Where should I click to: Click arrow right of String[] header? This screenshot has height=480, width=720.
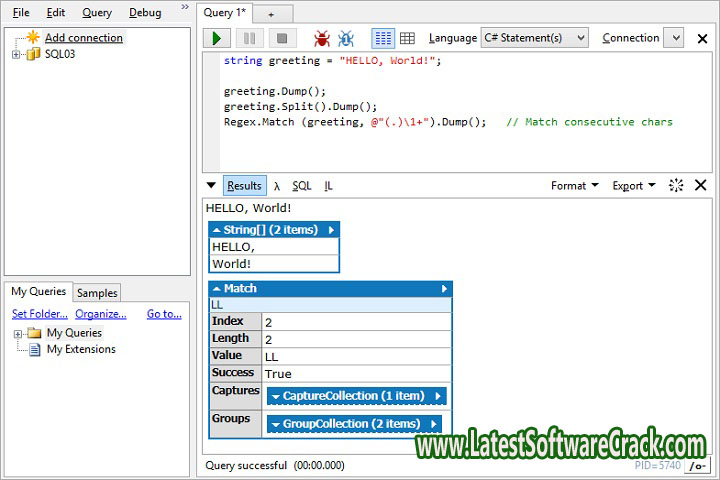(332, 230)
